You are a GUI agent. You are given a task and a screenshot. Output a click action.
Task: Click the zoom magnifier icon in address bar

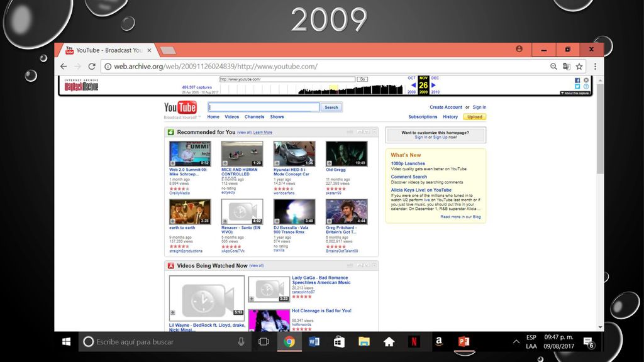point(553,67)
